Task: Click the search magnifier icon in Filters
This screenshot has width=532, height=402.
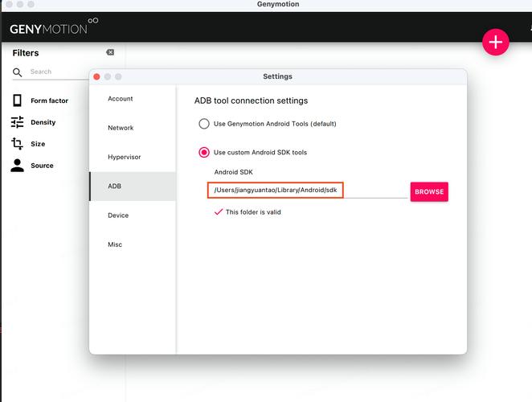Action: tap(18, 72)
